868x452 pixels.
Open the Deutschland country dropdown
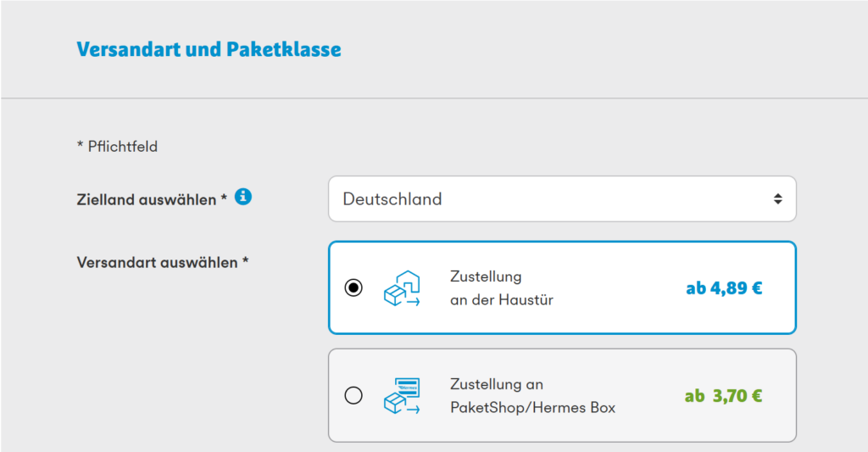pyautogui.click(x=561, y=199)
